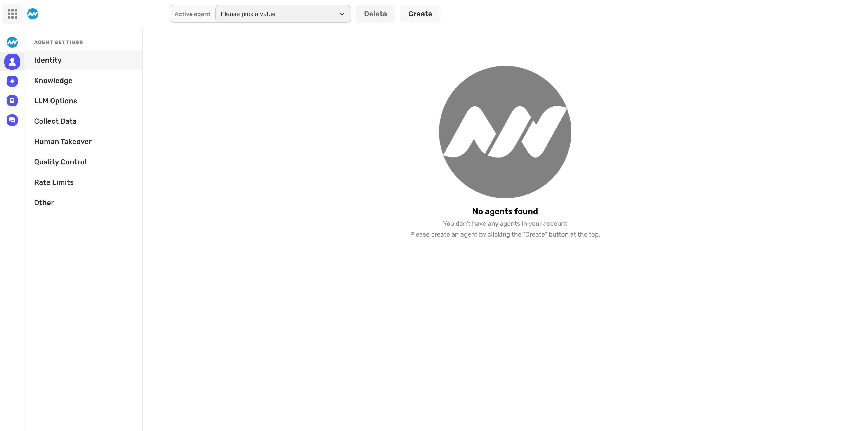
Task: Select Rate Limits in sidebar
Action: coord(84,182)
